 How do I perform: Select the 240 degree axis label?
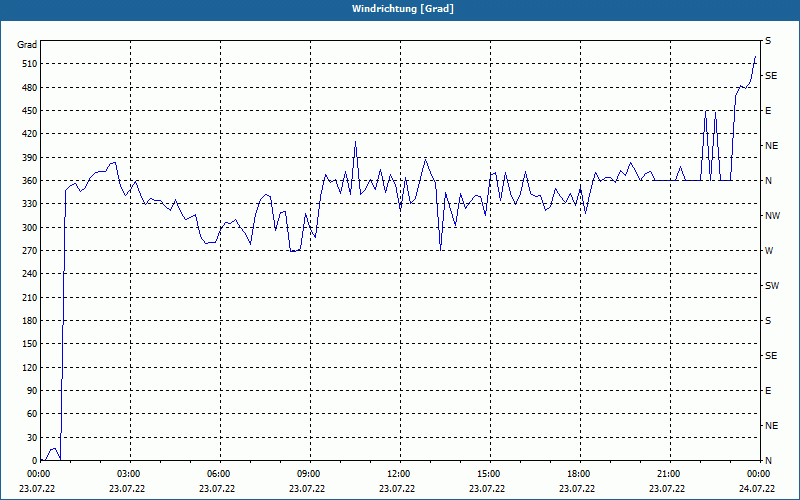pos(29,274)
